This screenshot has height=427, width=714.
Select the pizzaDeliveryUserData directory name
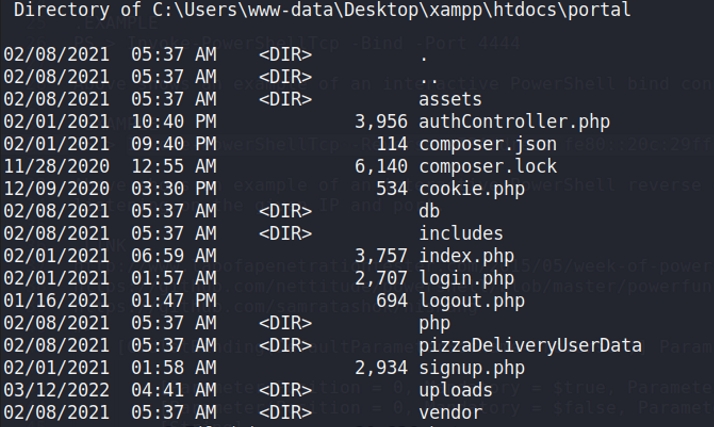pyautogui.click(x=530, y=345)
